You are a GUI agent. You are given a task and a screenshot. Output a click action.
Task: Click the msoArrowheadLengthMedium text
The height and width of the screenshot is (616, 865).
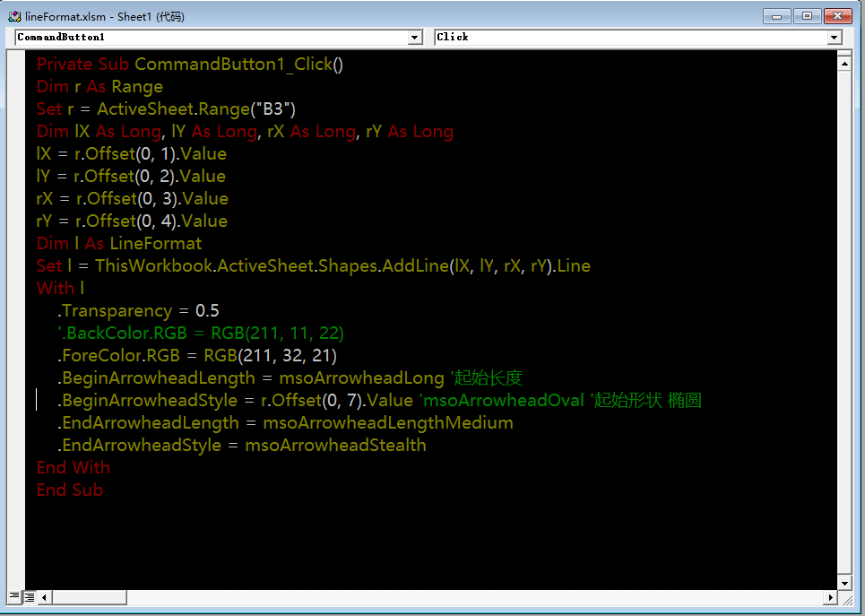[x=388, y=423]
